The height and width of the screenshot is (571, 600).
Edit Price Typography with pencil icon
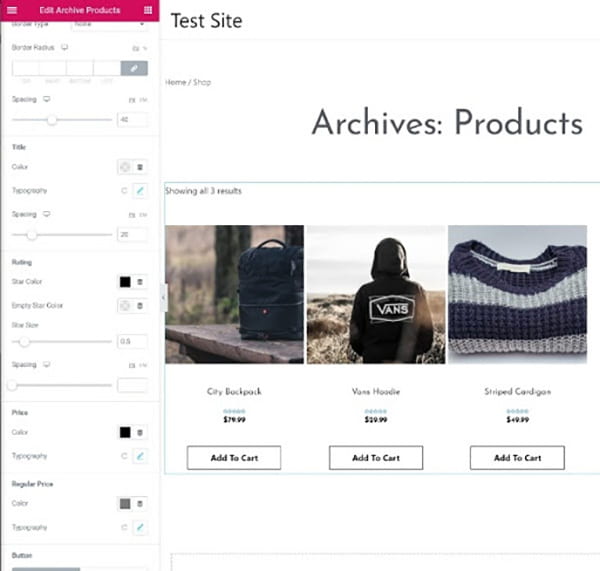pyautogui.click(x=140, y=456)
